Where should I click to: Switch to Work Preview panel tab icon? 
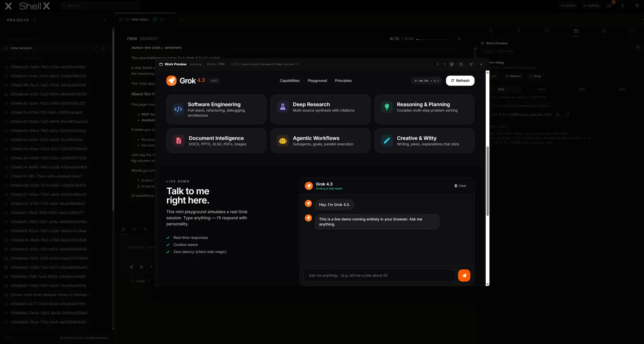tap(576, 31)
